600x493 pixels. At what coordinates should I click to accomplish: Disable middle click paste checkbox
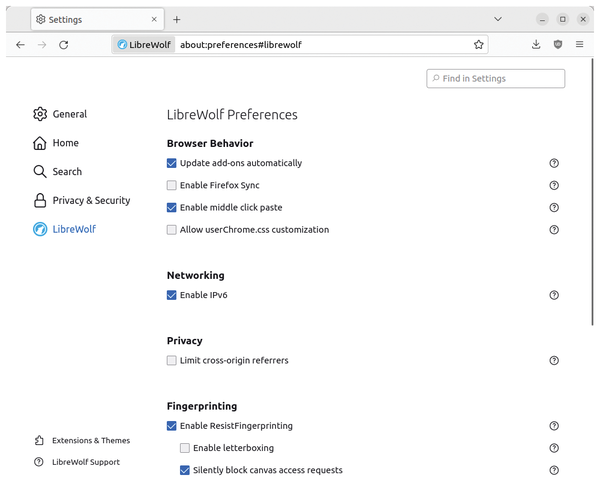171,207
